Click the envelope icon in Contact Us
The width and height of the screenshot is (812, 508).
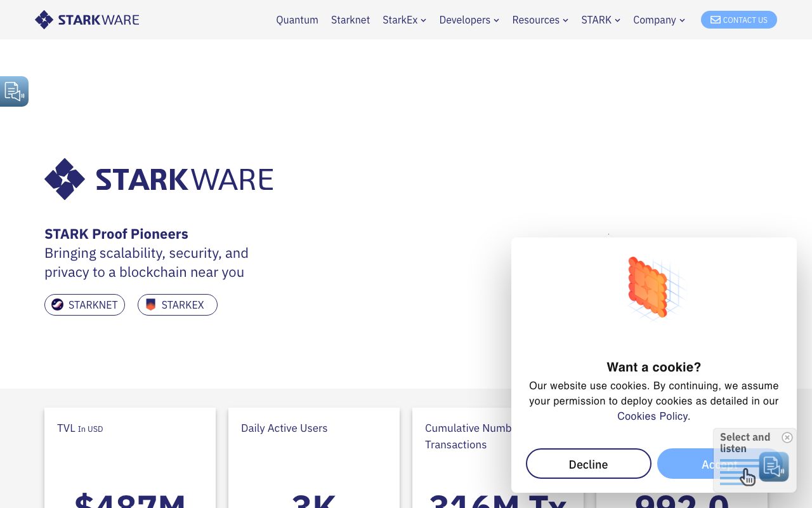coord(715,20)
